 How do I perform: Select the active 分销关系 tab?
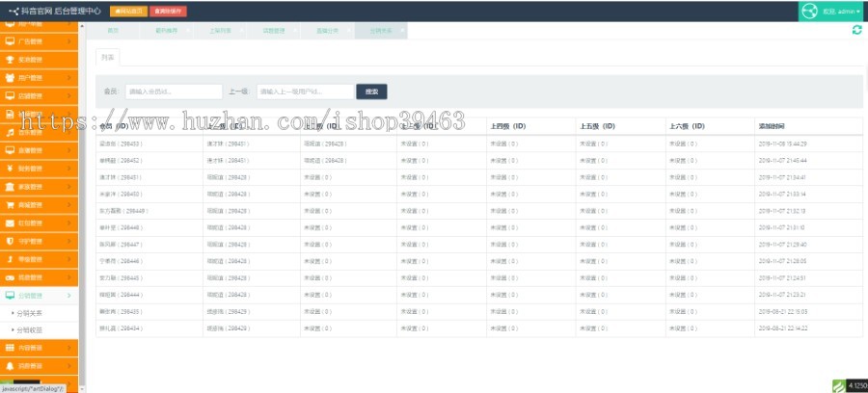coord(381,31)
